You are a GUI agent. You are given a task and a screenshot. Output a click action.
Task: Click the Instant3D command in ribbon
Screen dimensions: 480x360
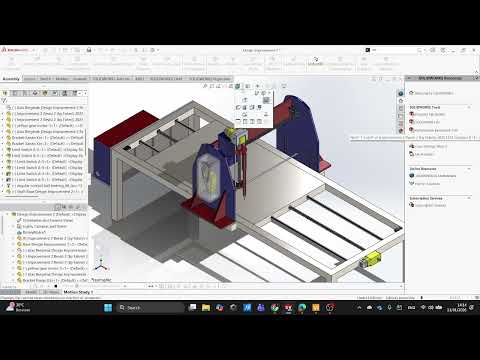point(315,61)
